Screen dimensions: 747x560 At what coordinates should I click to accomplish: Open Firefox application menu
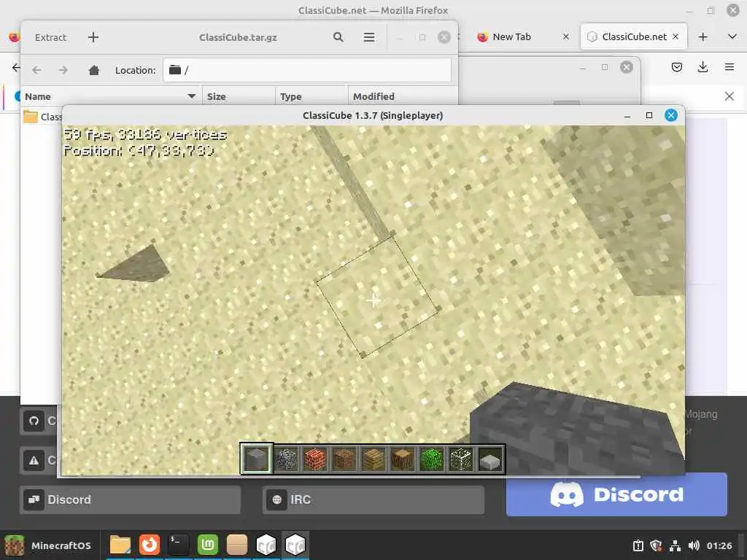729,67
